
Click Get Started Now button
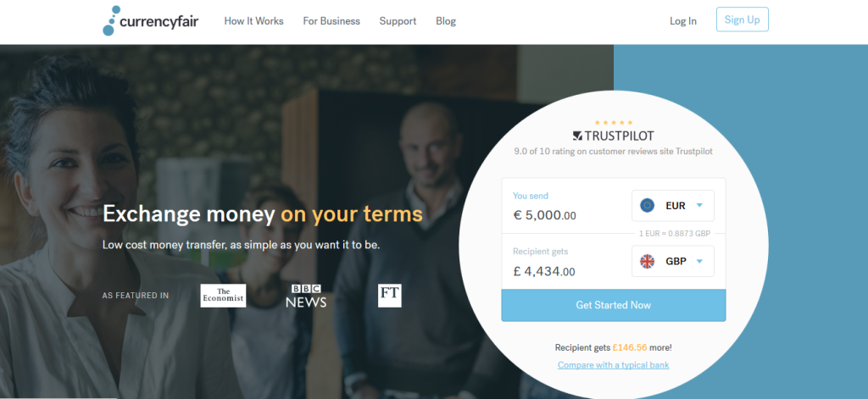614,305
